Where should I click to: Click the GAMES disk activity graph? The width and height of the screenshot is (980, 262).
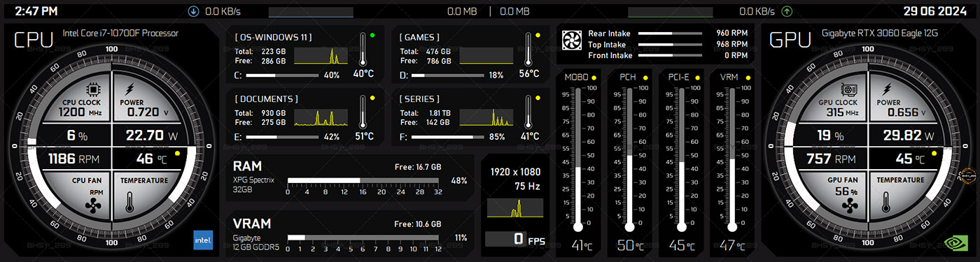coord(487,56)
